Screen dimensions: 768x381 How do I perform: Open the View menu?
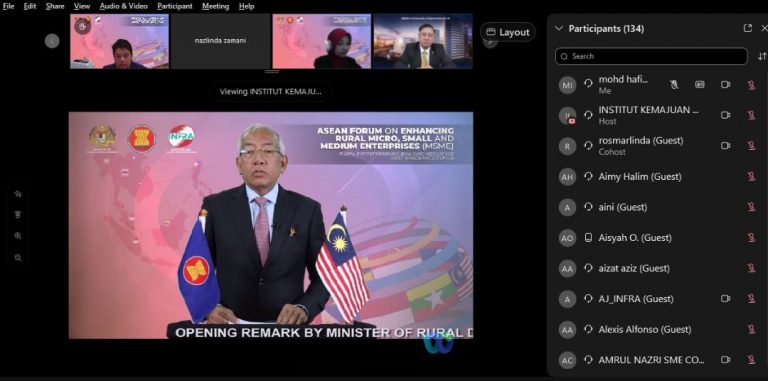pos(82,6)
